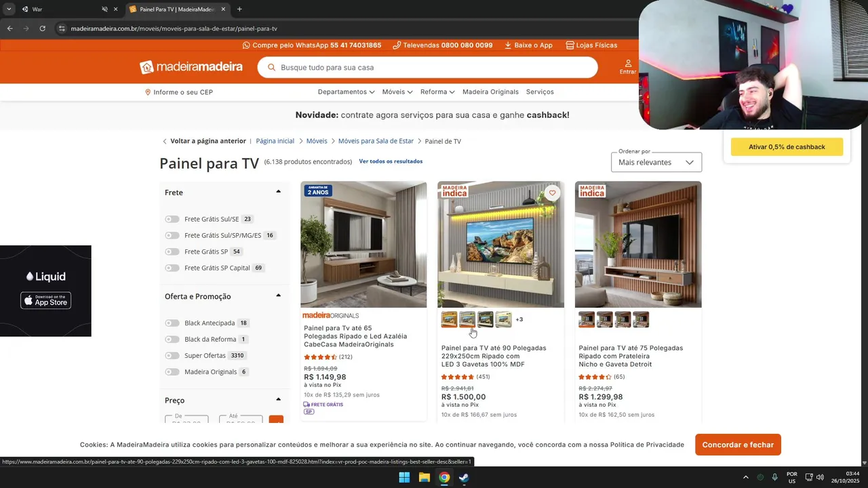Click Voltar a página anterior
This screenshot has height=488, width=868.
(x=208, y=141)
